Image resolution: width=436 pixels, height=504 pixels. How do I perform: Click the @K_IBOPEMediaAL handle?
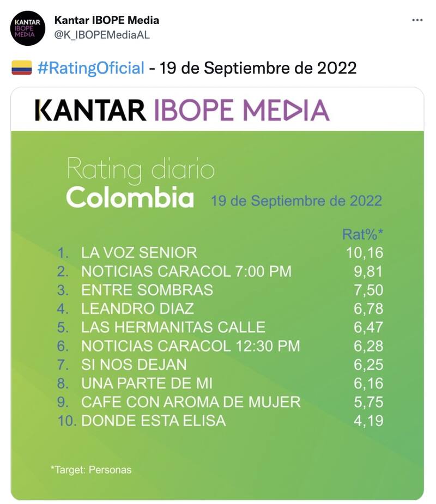point(102,34)
